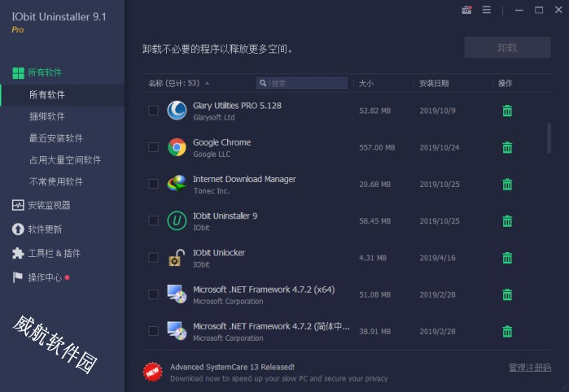Click the 操作中心 flag icon

17,277
